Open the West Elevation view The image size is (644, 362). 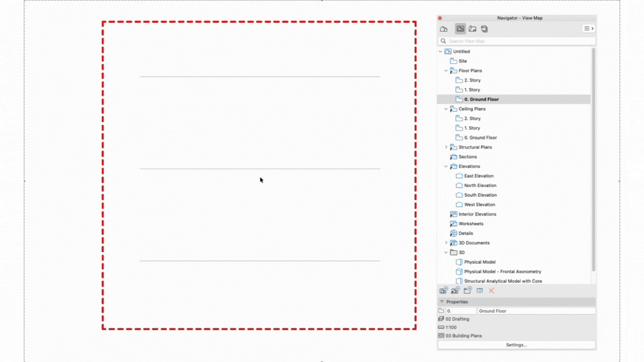[479, 204]
